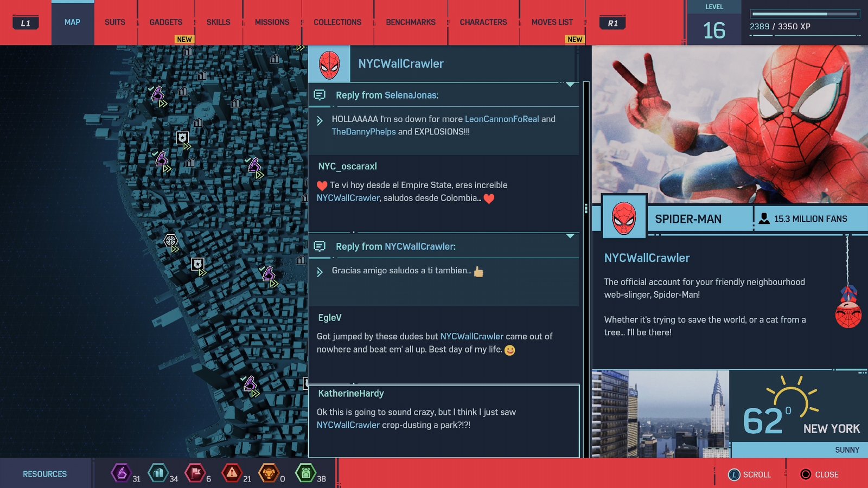Open the COLLECTIONS tab
The height and width of the screenshot is (488, 868).
point(337,22)
